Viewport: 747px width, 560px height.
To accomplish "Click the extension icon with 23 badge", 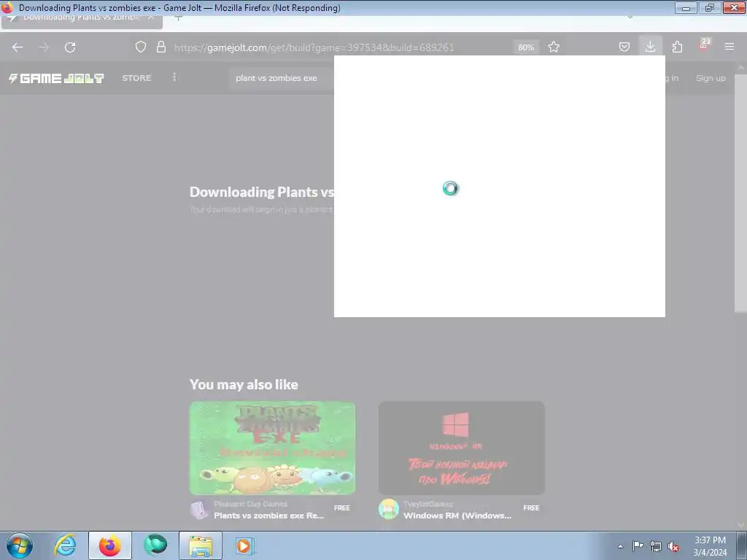I will click(704, 46).
